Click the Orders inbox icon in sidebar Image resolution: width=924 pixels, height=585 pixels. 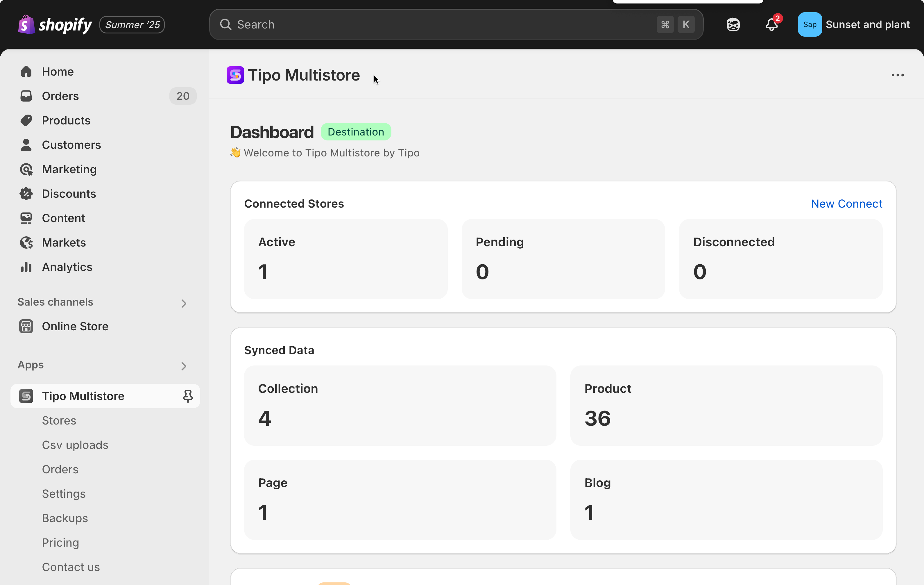tap(26, 96)
